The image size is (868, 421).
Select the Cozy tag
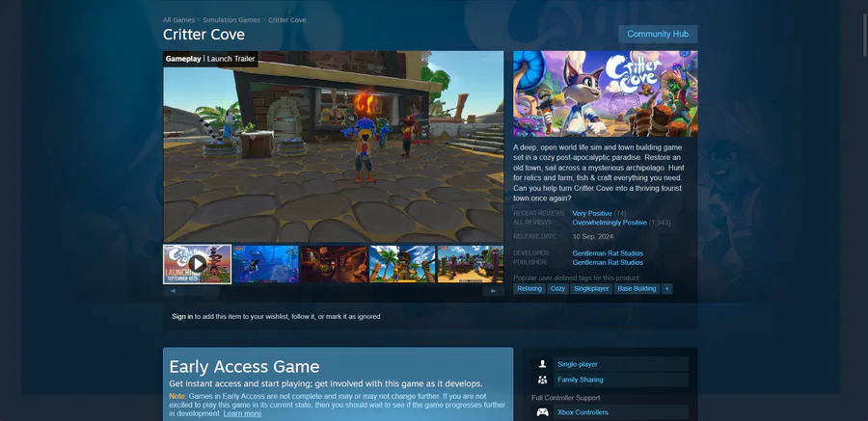click(x=558, y=289)
